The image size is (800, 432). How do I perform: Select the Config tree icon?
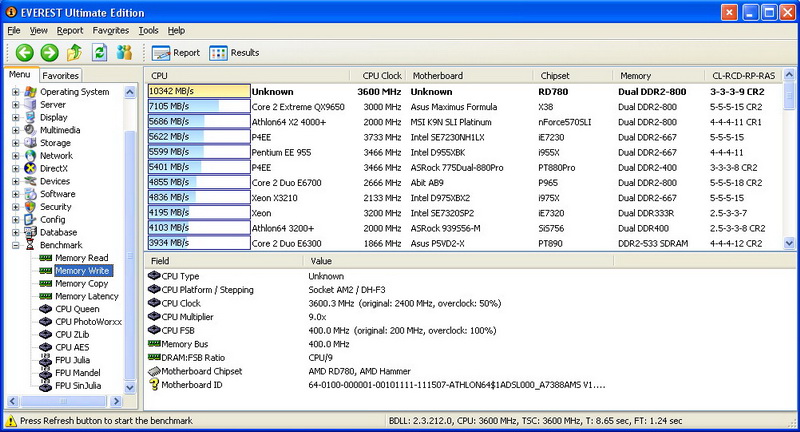pyautogui.click(x=31, y=219)
